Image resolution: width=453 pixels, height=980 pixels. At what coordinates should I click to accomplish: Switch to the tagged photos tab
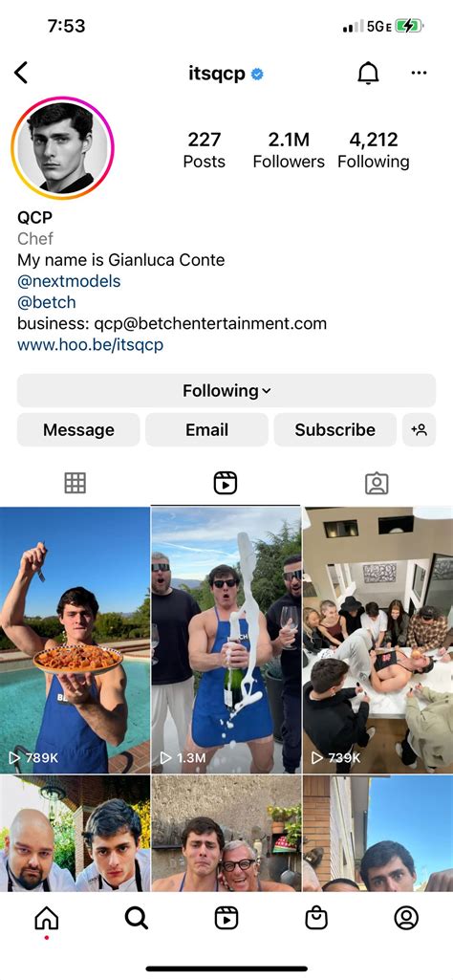[377, 483]
